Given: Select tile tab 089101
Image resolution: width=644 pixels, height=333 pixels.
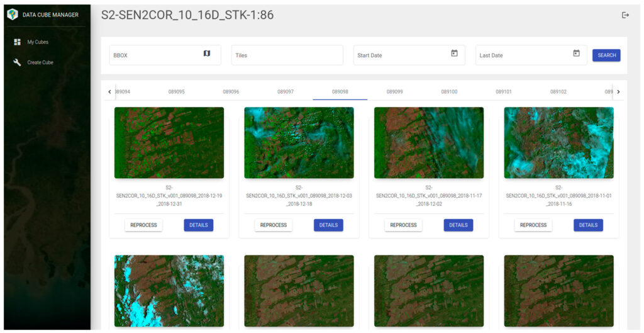Looking at the screenshot, I should click(x=504, y=92).
